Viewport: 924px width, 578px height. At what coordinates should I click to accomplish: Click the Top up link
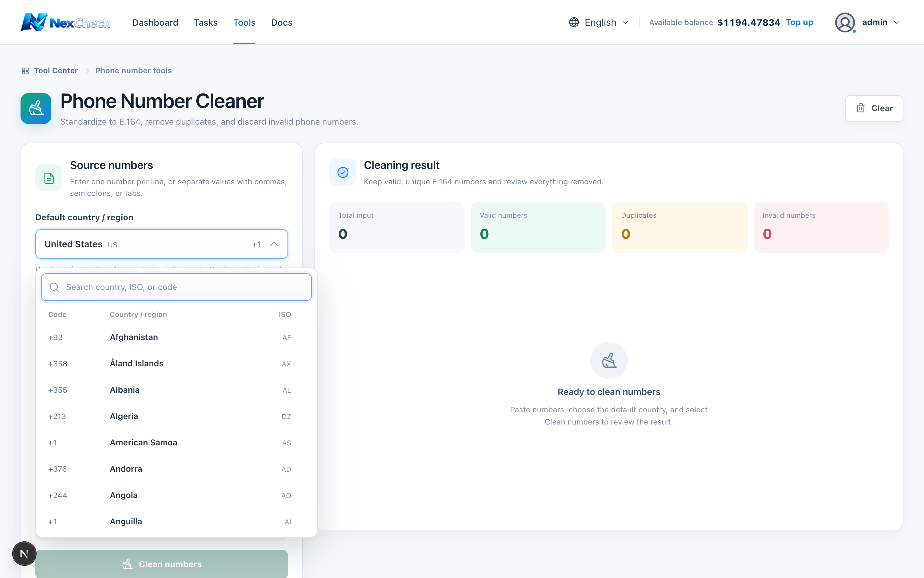[799, 22]
